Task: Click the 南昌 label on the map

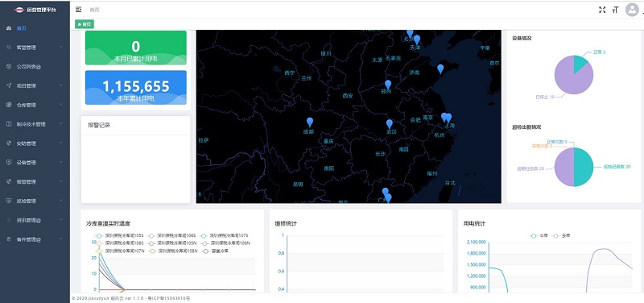Action: (x=403, y=150)
